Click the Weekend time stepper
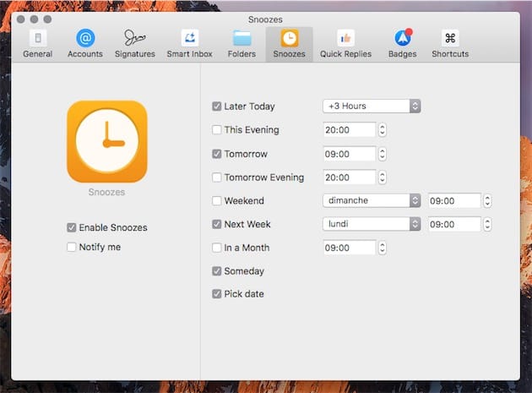This screenshot has height=393, width=532. 487,201
